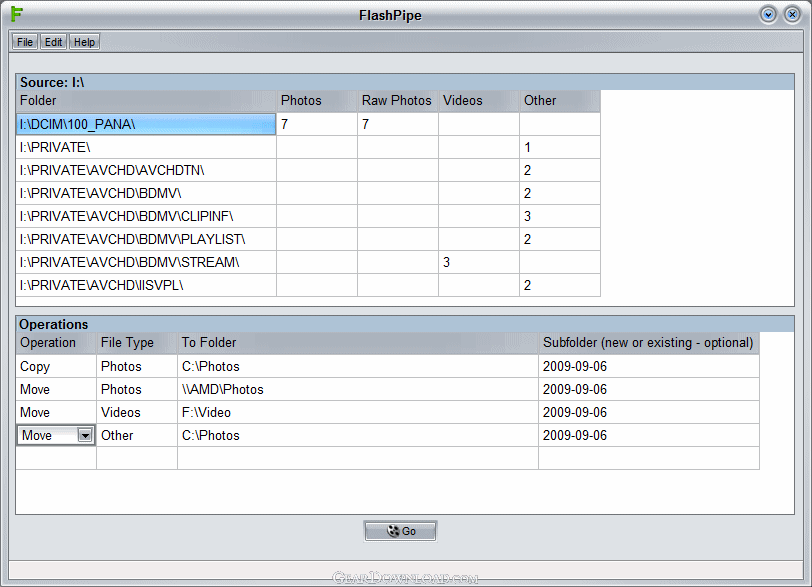
Task: Open the Help menu
Action: point(84,42)
